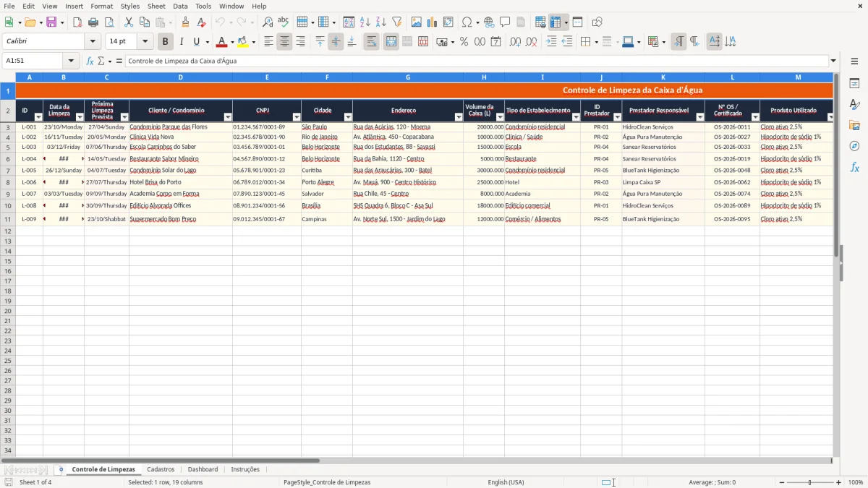Switch to the Dashboard sheet tab
The width and height of the screenshot is (868, 488).
203,469
